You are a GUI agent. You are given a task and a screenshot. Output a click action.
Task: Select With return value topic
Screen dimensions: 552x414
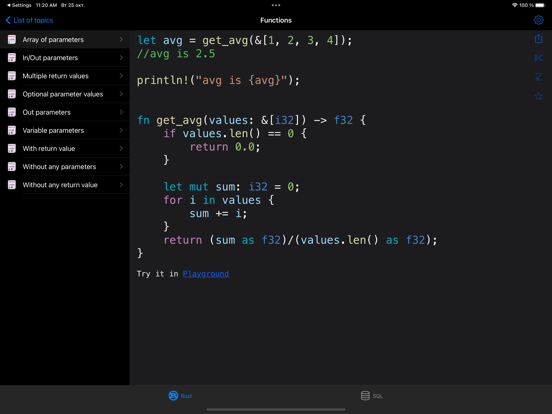65,149
